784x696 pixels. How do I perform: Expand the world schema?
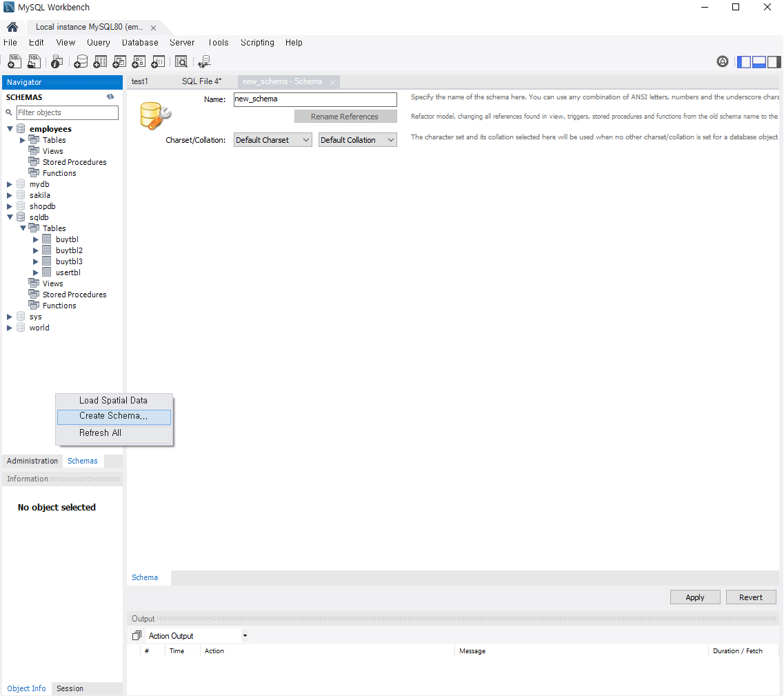10,328
